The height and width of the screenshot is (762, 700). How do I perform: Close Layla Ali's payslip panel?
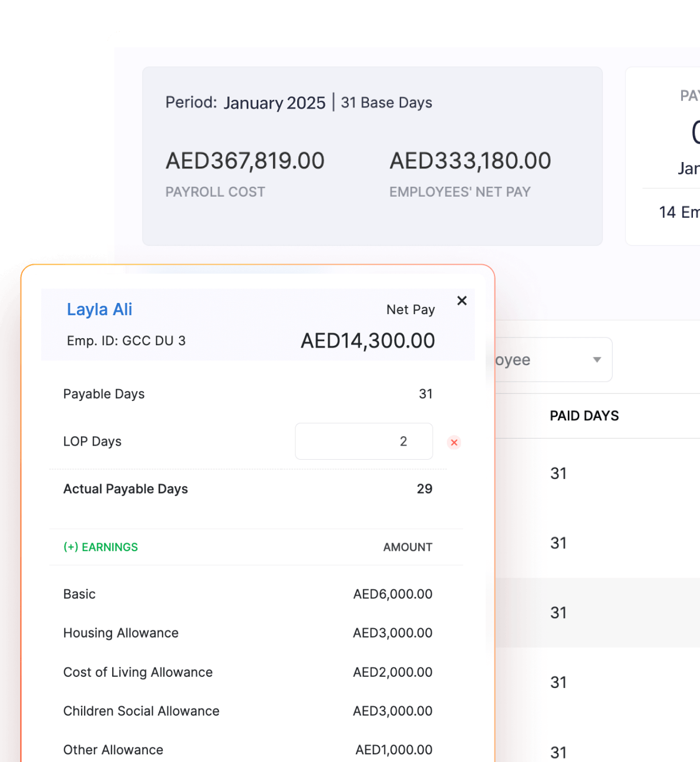(462, 301)
